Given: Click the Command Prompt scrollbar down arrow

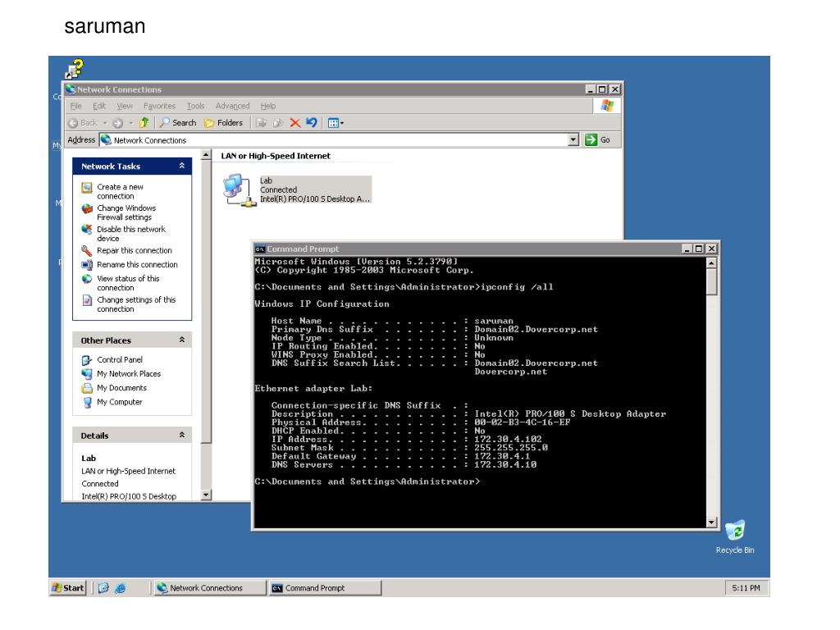Looking at the screenshot, I should tap(711, 522).
